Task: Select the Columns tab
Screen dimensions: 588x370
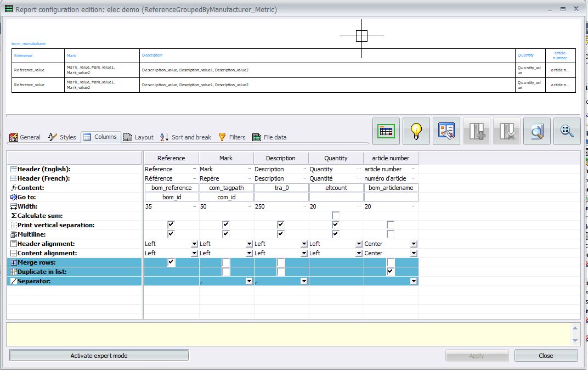Action: 100,137
